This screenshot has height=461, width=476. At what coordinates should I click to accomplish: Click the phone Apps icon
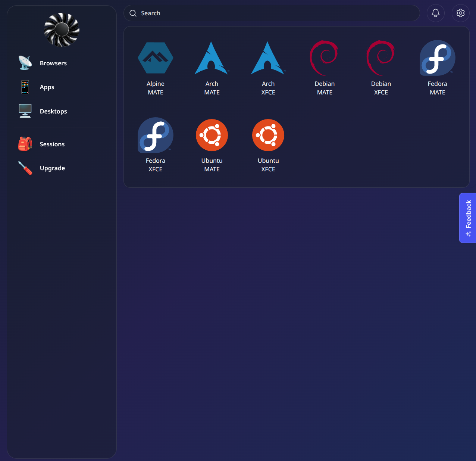coord(25,87)
